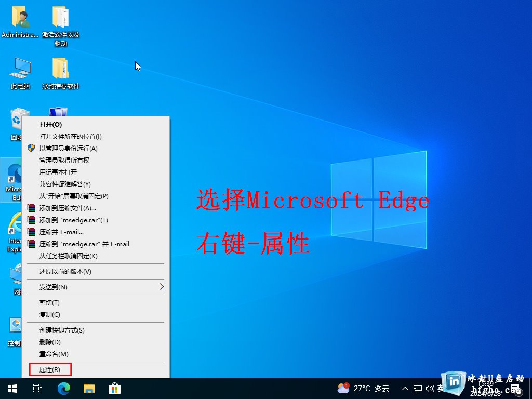Image resolution: width=532 pixels, height=399 pixels.
Task: Select 创建快捷方式(S)
Action: pos(96,330)
